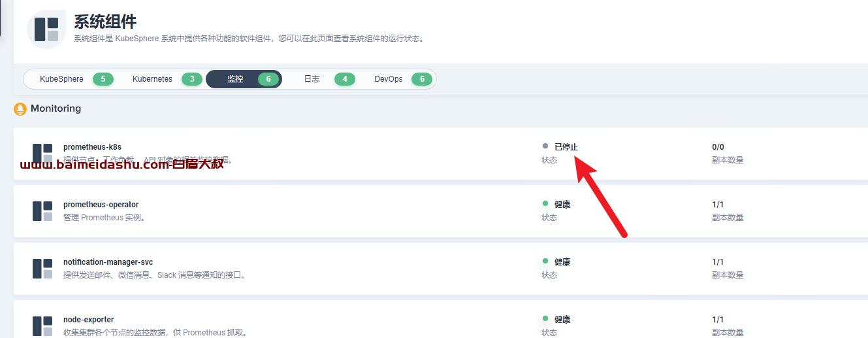Click the 已停止 status text
This screenshot has width=868, height=338.
click(x=566, y=147)
